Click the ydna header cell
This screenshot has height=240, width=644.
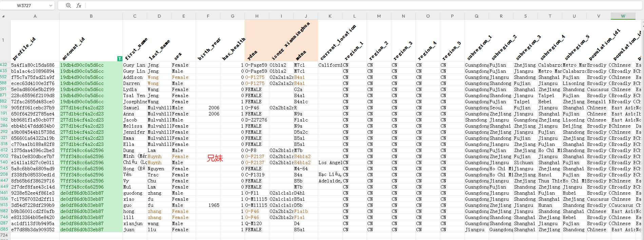(257, 40)
